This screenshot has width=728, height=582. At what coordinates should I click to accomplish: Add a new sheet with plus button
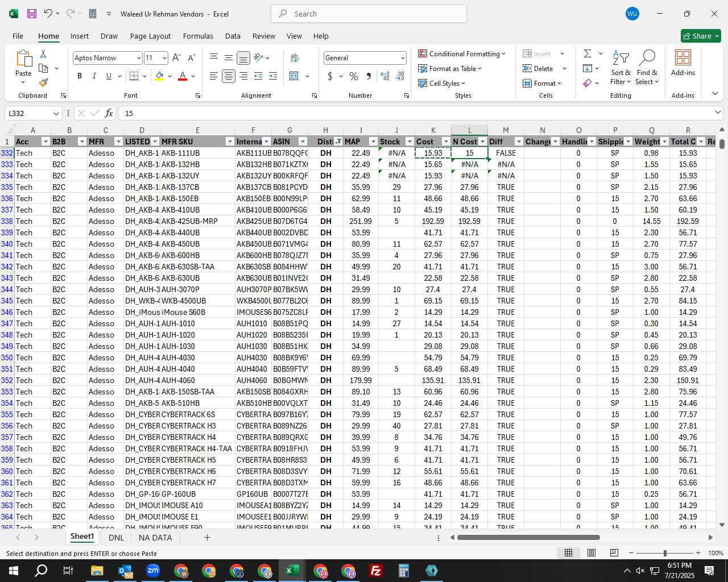(207, 537)
